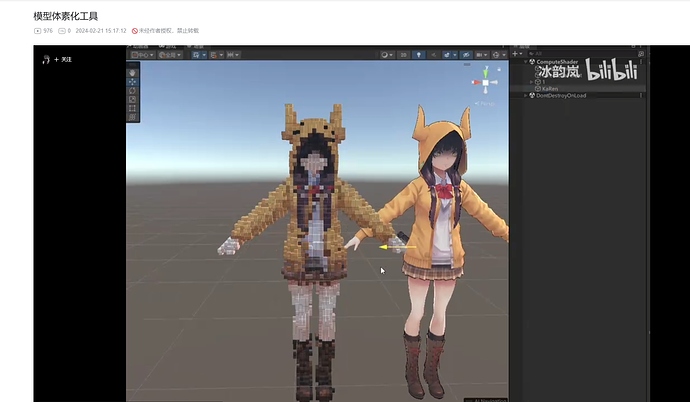This screenshot has width=690, height=402.
Task: Click the video title 模型体素化工具
Action: pos(66,16)
